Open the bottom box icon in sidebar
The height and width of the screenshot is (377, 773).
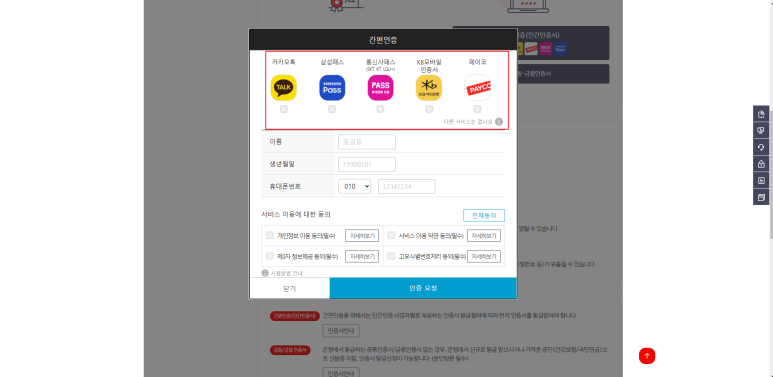(761, 197)
